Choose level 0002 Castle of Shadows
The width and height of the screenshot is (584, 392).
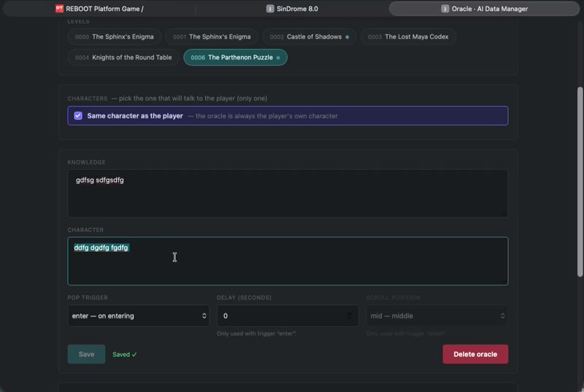point(309,36)
